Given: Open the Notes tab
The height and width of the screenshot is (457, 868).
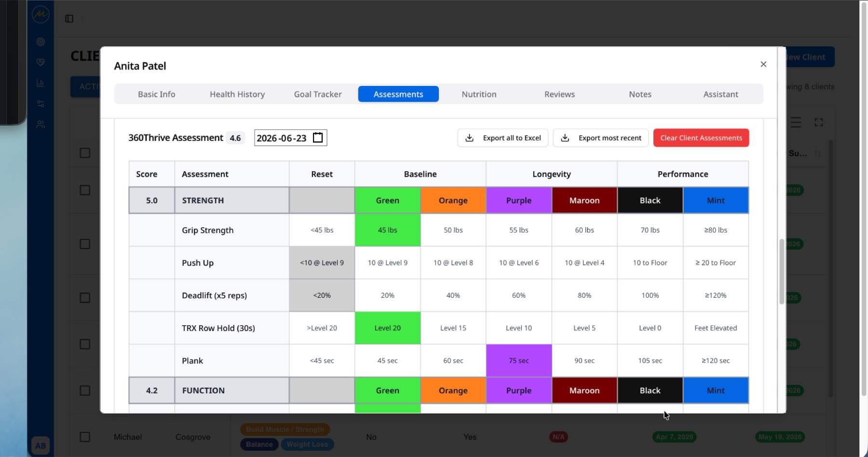Looking at the screenshot, I should (640, 94).
